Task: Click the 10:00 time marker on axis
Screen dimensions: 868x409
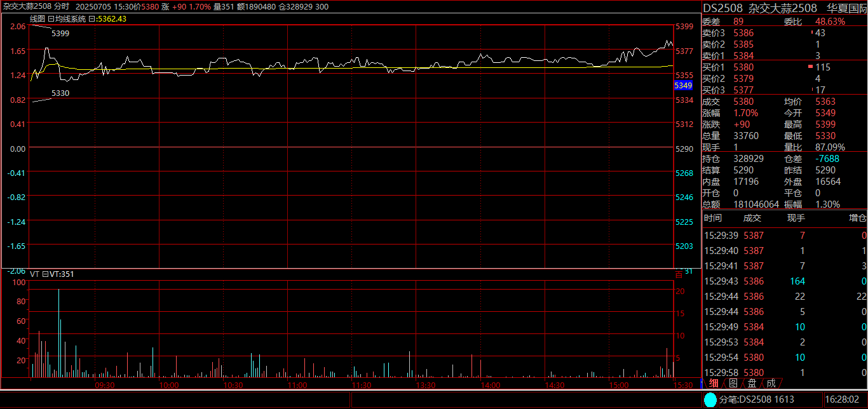Action: 168,386
